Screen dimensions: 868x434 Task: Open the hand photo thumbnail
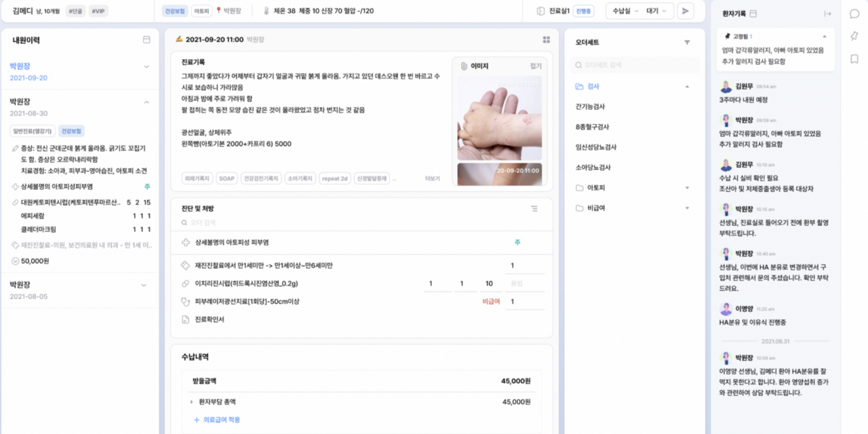coord(500,117)
